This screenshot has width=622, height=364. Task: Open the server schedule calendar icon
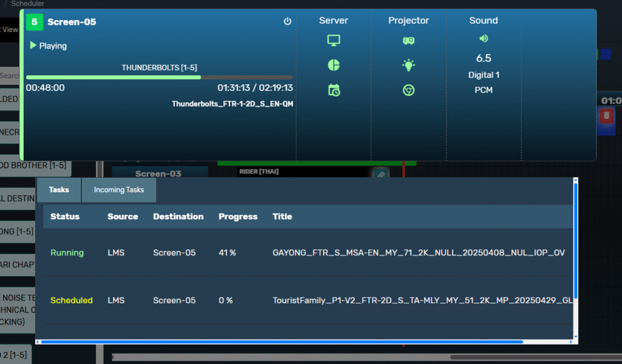click(333, 90)
